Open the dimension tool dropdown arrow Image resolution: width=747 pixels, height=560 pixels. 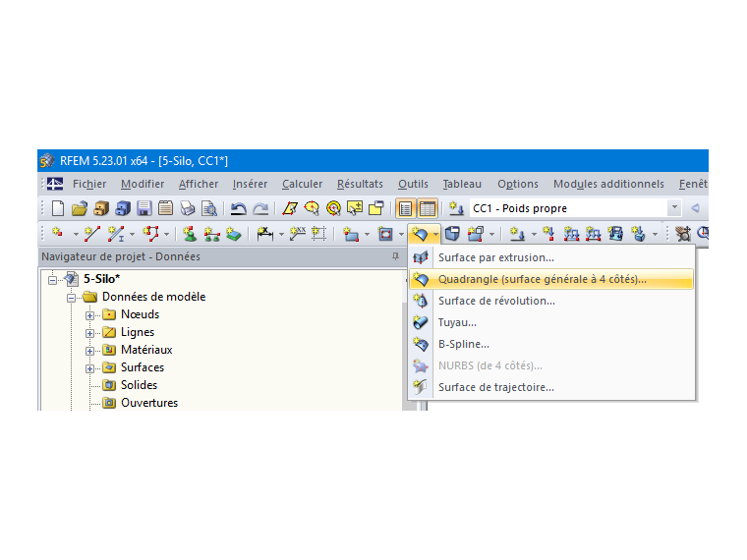281,234
